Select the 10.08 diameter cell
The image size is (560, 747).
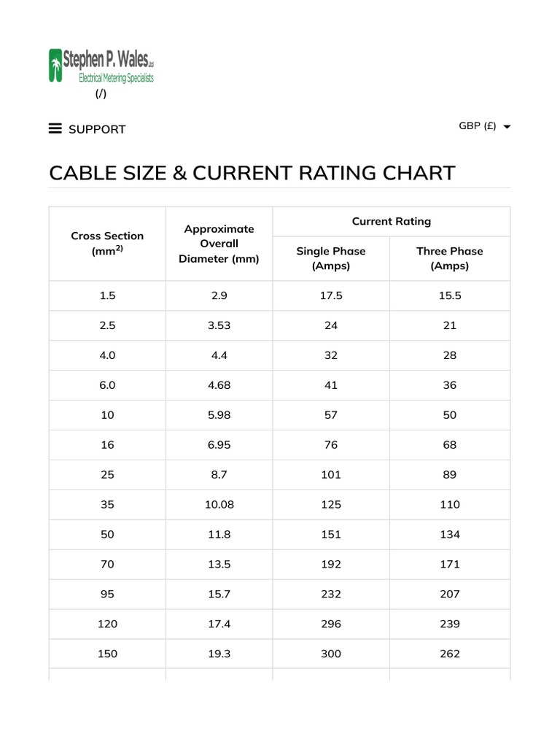[x=219, y=505]
